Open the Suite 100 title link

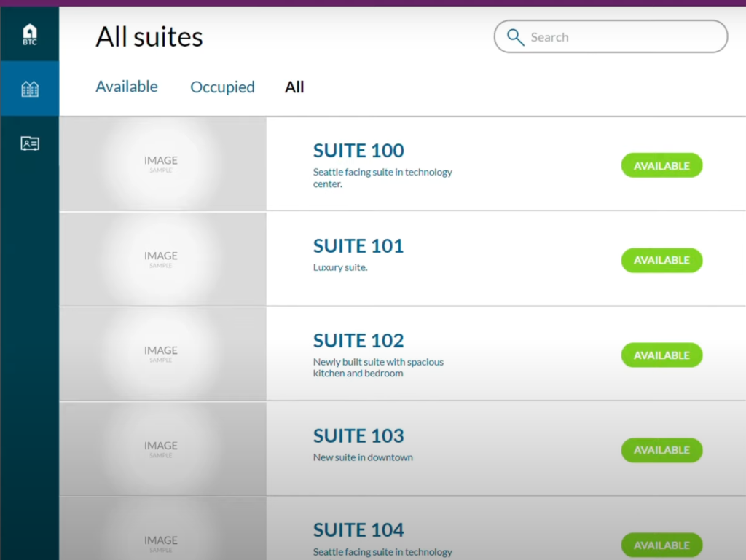click(358, 151)
